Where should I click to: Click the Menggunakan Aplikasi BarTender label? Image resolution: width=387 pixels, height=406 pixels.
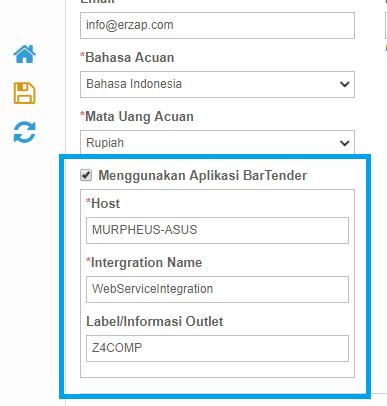[203, 175]
